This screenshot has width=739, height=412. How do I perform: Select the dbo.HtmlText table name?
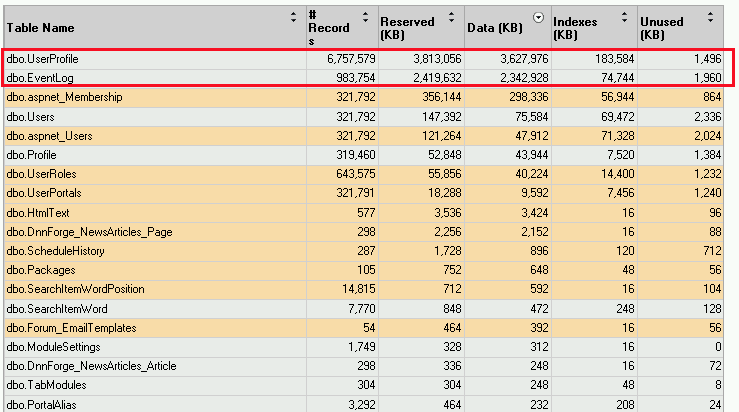point(38,213)
